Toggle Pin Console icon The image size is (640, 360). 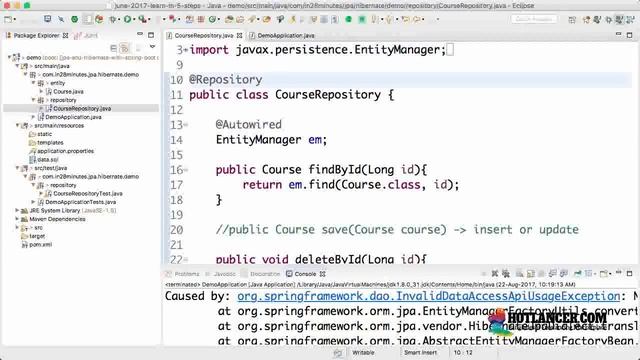(578, 273)
